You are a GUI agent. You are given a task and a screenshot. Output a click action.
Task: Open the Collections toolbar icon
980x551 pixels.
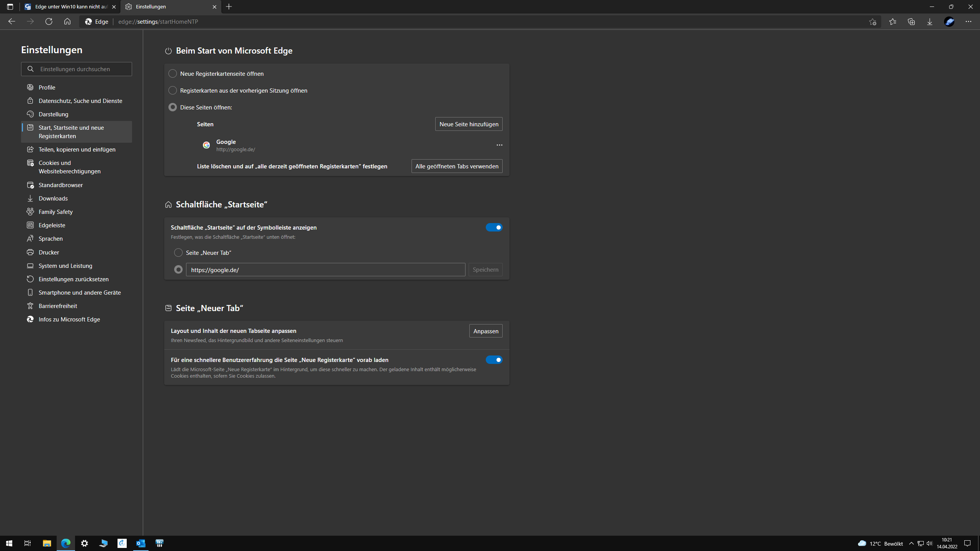coord(911,21)
